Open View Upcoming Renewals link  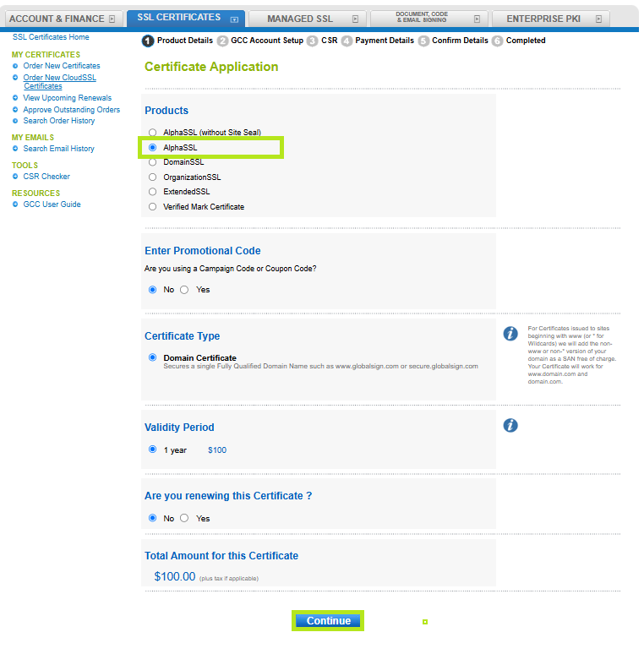[68, 98]
